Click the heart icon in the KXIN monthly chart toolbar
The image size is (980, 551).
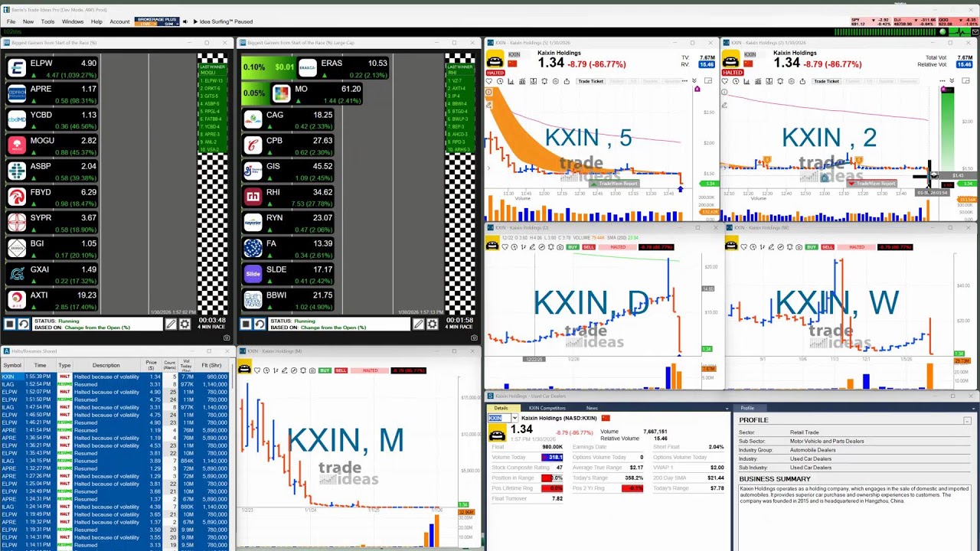(x=257, y=370)
